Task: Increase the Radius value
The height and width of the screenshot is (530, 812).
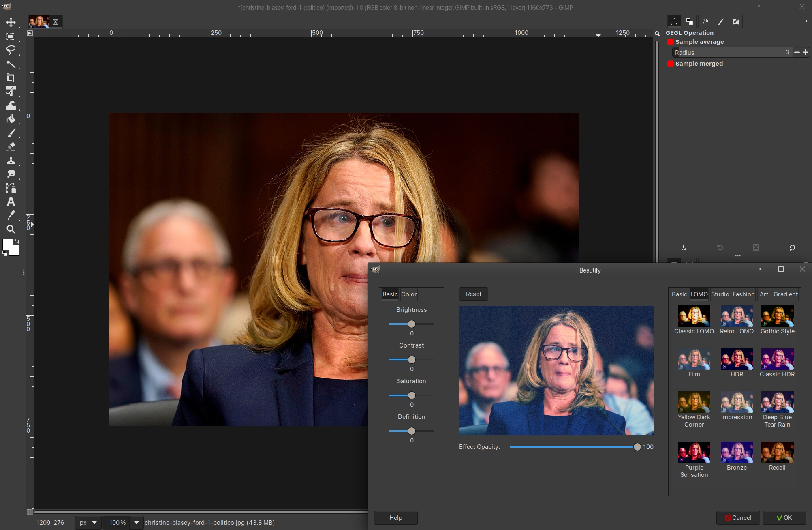Action: coord(806,52)
